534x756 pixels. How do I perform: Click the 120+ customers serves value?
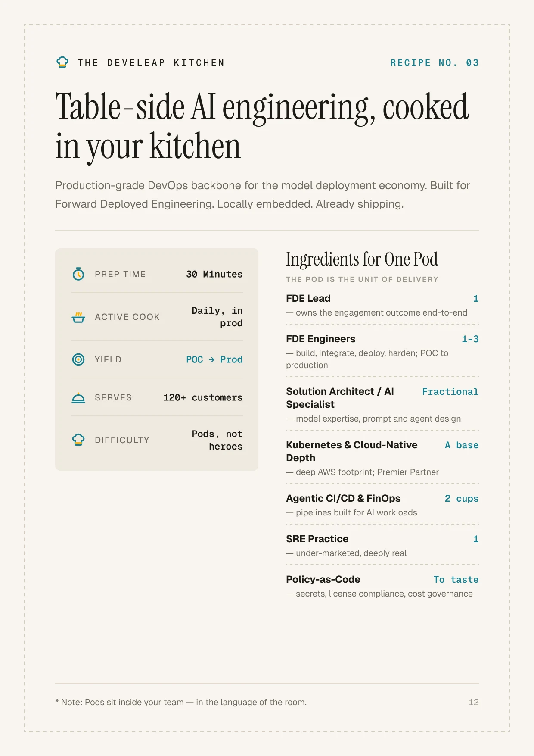(x=203, y=397)
